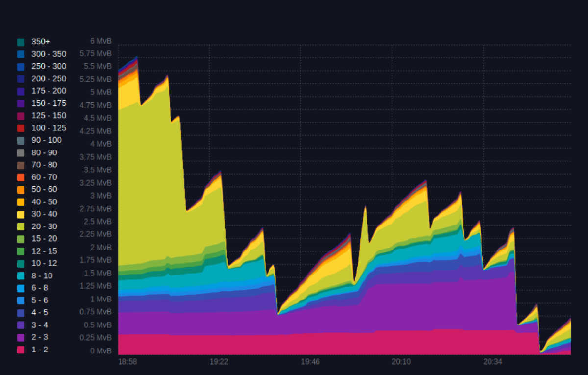Click the 40 - 50 legend label
588x375 pixels.
(44, 202)
